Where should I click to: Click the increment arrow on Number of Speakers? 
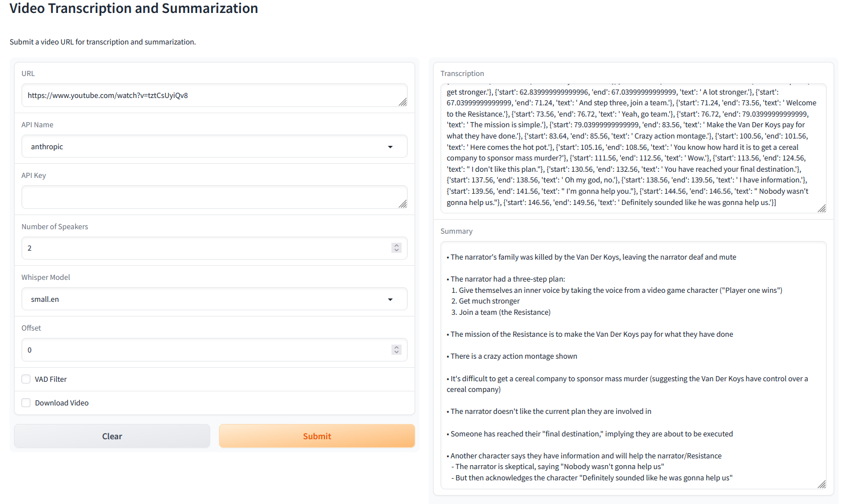tap(396, 244)
